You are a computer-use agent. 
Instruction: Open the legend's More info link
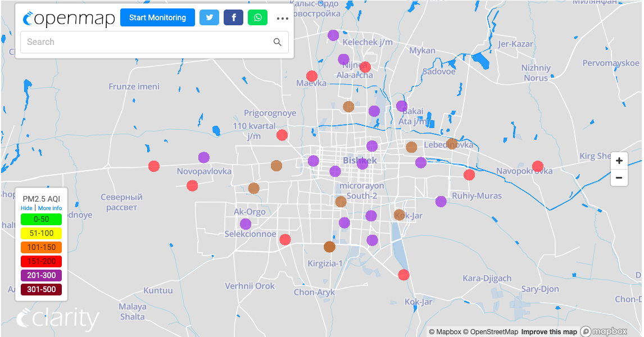point(50,208)
